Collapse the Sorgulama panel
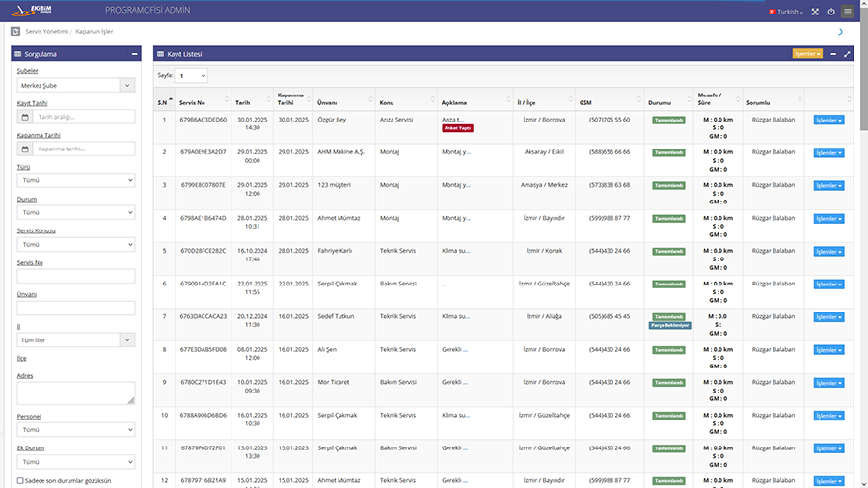Screen dimensions: 868x488 point(135,54)
